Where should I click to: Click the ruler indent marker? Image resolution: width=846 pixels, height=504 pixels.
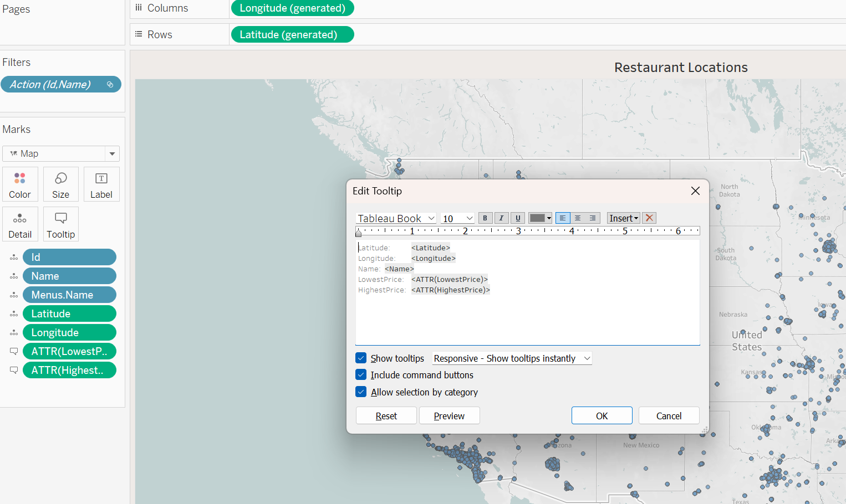point(359,233)
